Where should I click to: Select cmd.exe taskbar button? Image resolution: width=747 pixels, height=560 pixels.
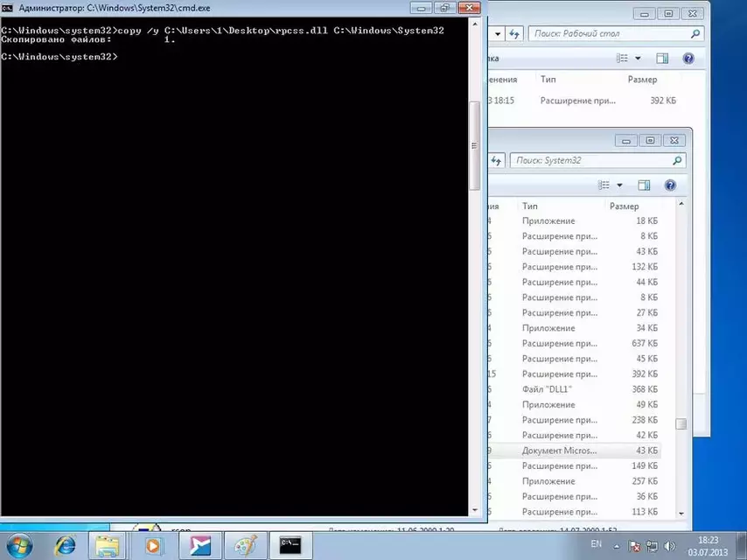click(290, 546)
